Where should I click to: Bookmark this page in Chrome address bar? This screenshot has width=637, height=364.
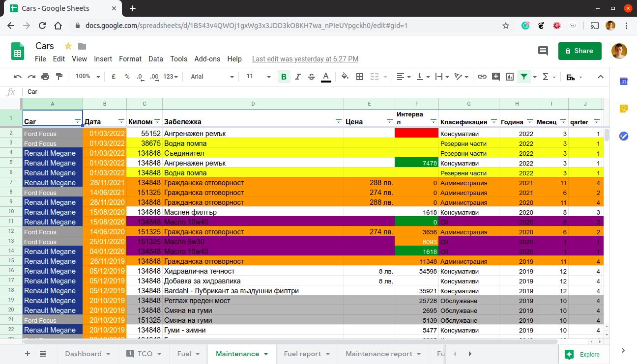pyautogui.click(x=506, y=26)
